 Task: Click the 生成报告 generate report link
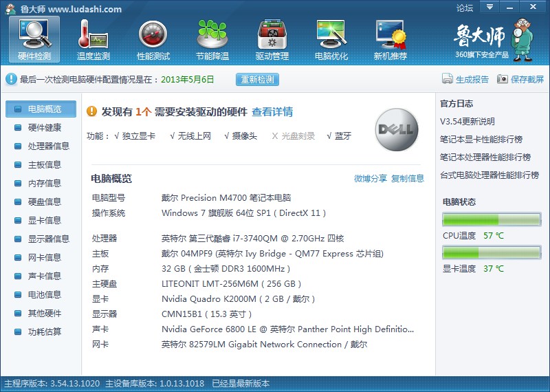465,79
